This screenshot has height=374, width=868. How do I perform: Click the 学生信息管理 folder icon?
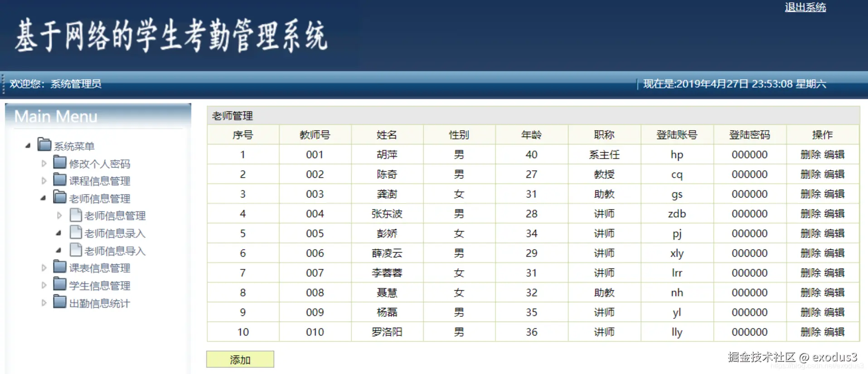[x=60, y=284]
